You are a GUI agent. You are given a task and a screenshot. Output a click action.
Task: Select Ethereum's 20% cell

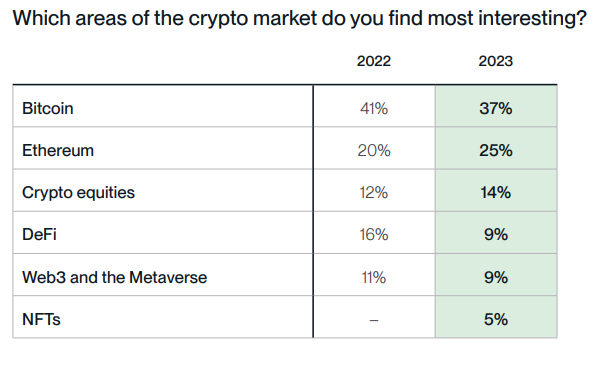pyautogui.click(x=374, y=150)
